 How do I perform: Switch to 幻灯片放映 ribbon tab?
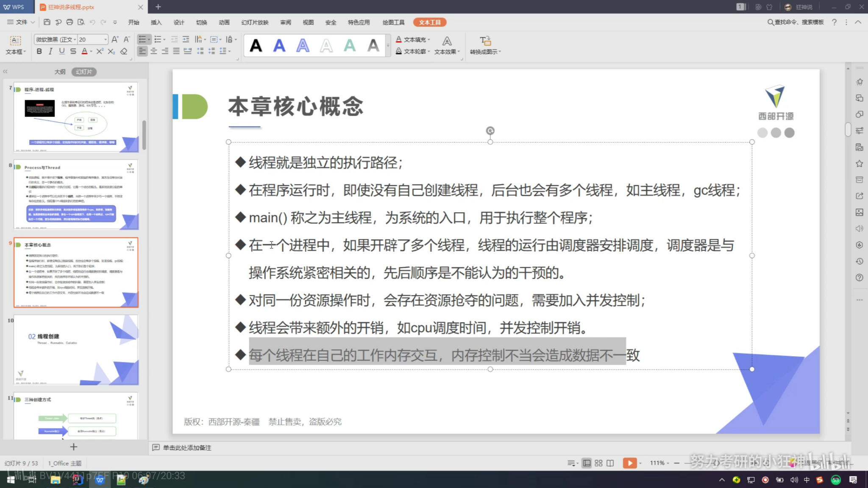[x=255, y=22]
